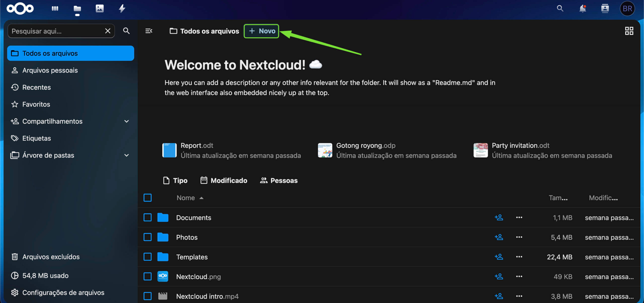Open unified search magnifier in header
Viewport: 644px width, 303px height.
(x=560, y=9)
